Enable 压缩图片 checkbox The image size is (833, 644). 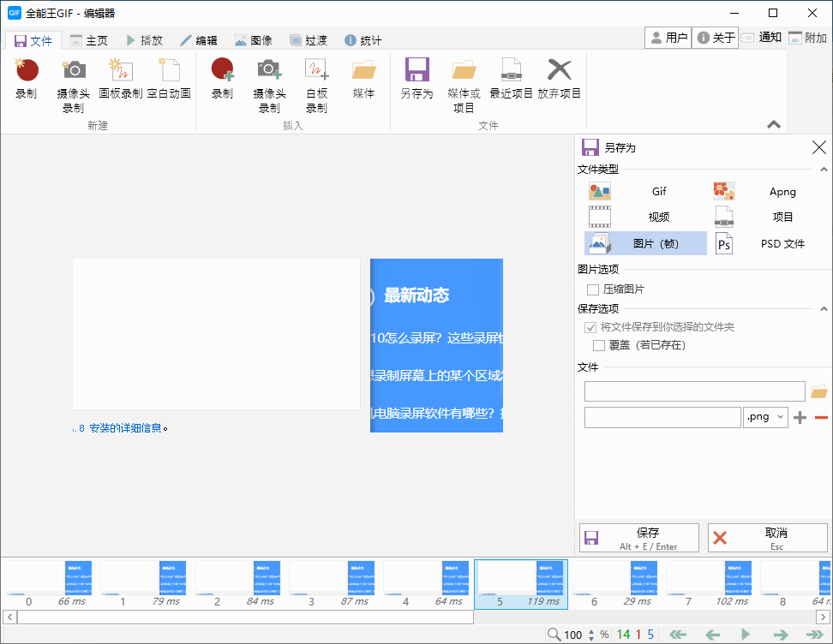(x=593, y=289)
